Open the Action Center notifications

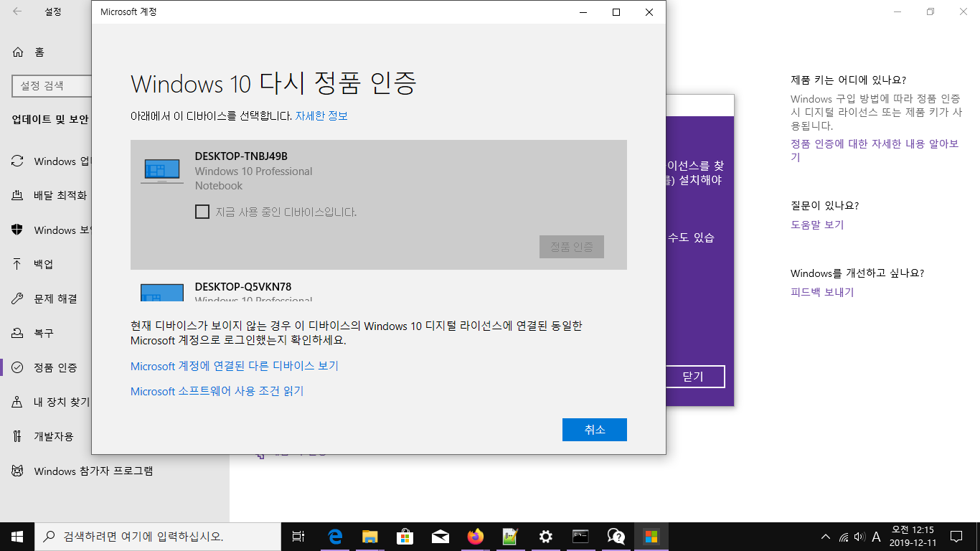[x=956, y=537]
